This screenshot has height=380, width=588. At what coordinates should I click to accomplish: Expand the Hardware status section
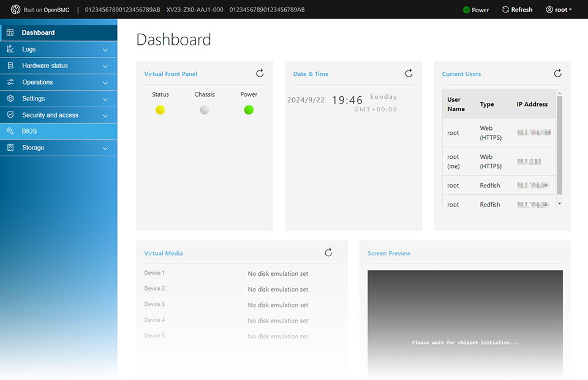pyautogui.click(x=105, y=66)
